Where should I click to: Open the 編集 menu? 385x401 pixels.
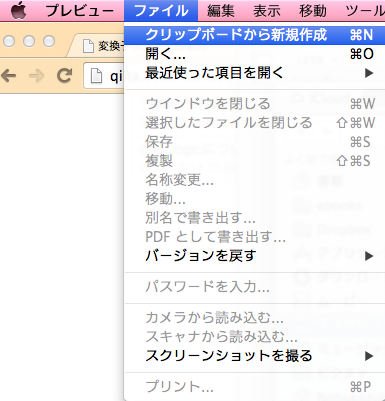pyautogui.click(x=221, y=11)
